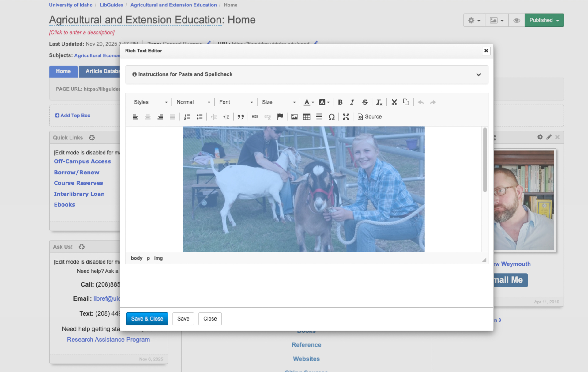Select img in the element path bar
The image size is (588, 372).
click(x=158, y=258)
